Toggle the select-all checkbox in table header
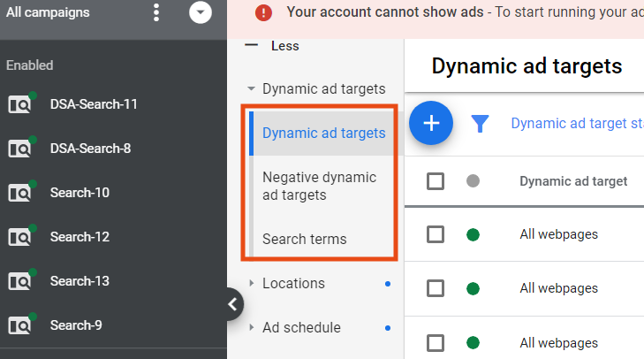This screenshot has height=359, width=644. (436, 181)
